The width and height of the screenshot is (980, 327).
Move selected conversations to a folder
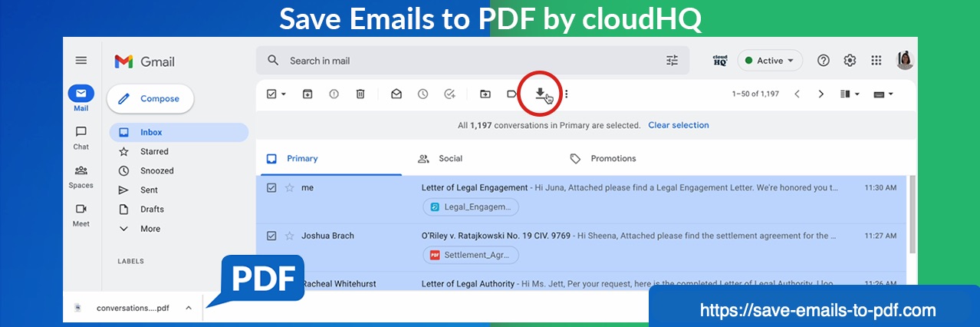pos(485,94)
